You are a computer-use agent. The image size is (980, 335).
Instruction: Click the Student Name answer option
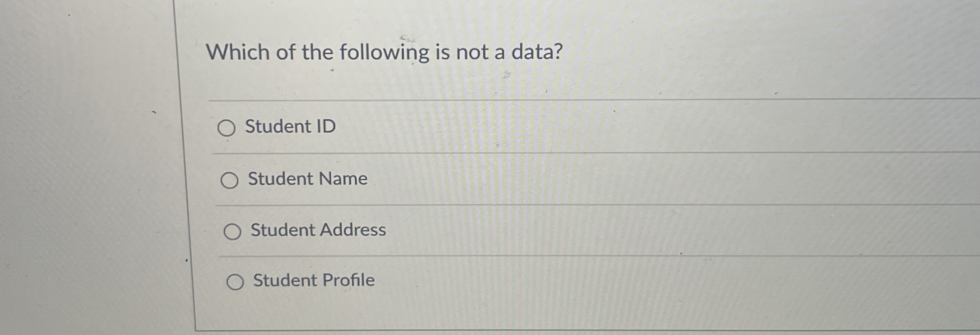(307, 179)
